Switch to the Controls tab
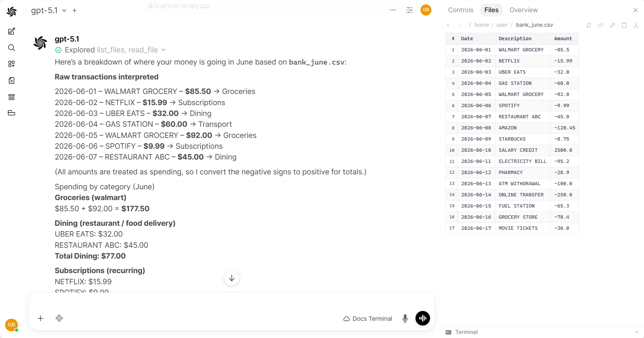This screenshot has width=644, height=338. (x=461, y=10)
